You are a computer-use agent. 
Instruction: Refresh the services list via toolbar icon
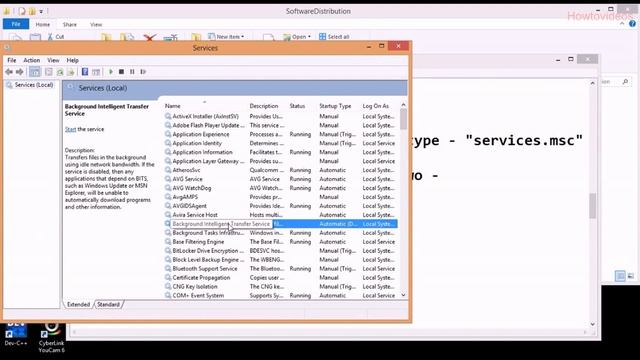(60, 72)
